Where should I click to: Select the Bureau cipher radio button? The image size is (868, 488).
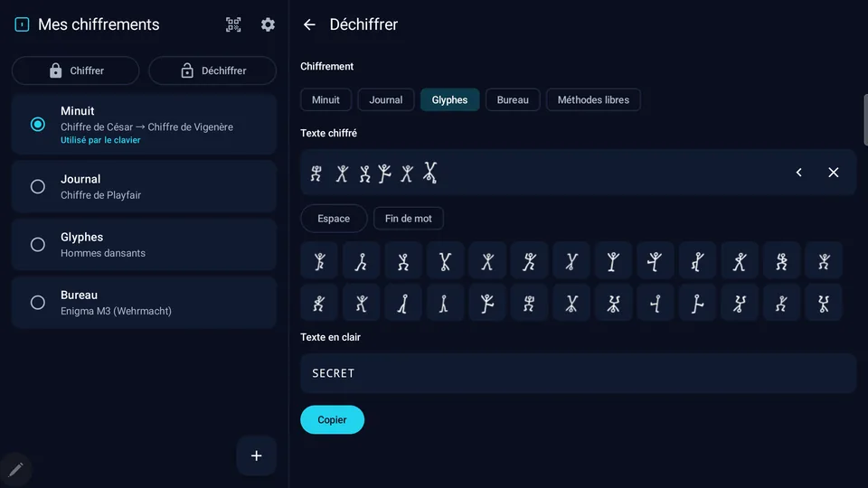coord(38,303)
